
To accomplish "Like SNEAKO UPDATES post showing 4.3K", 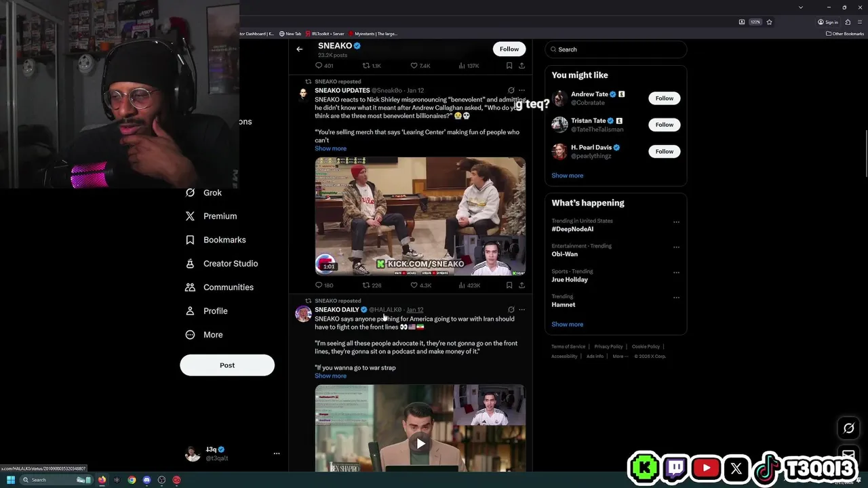I will tap(420, 285).
